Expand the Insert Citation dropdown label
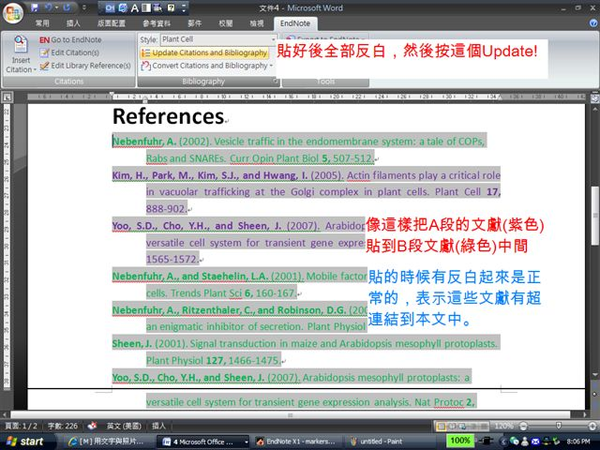This screenshot has height=450, width=600. (x=21, y=65)
